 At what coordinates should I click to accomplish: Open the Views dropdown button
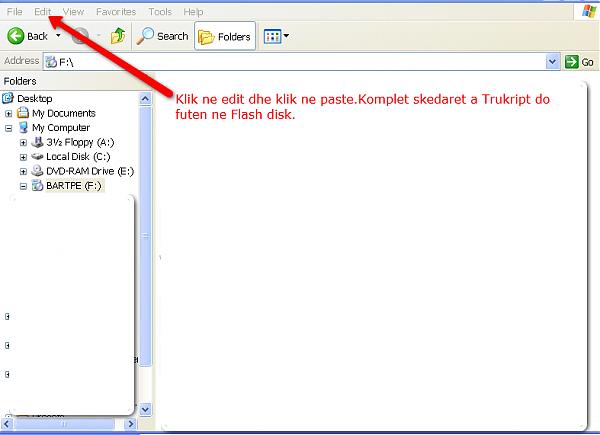tap(276, 36)
